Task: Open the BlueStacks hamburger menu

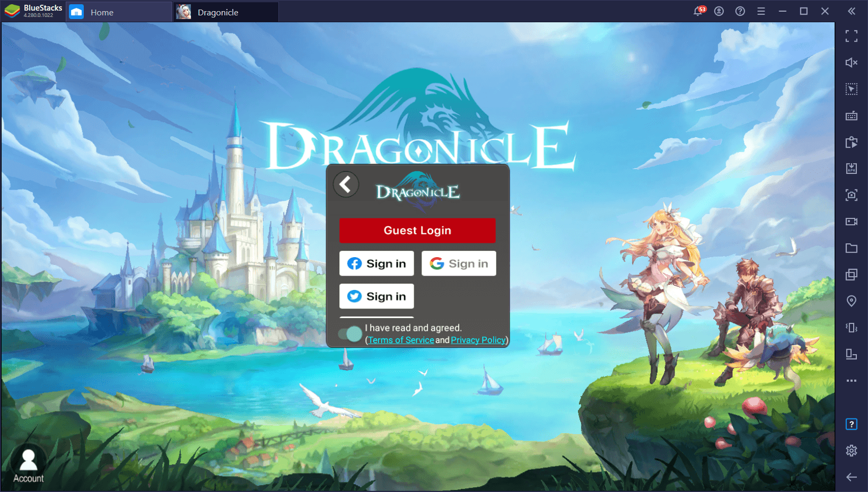Action: (761, 11)
